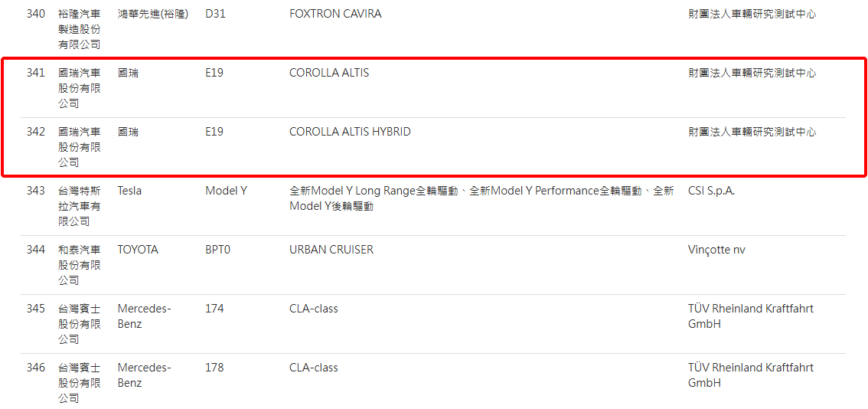868x409 pixels.
Task: Select model code 178
Action: pyautogui.click(x=214, y=368)
